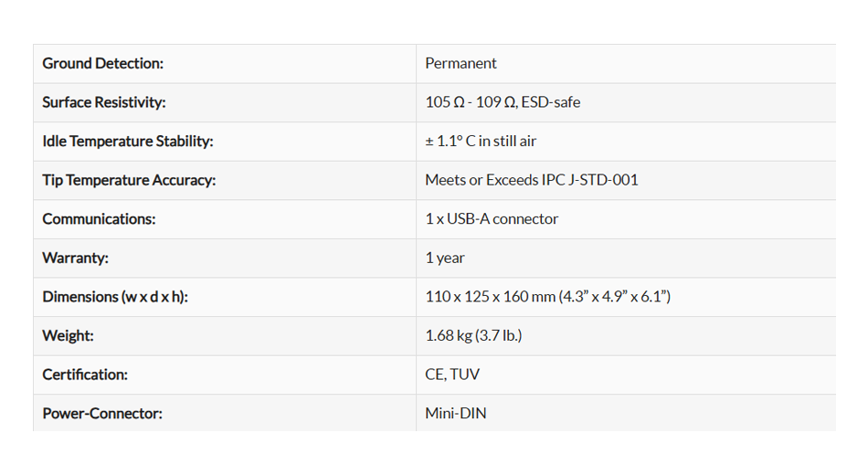868x475 pixels.
Task: Click Tip Temperature Accuracy label
Action: click(129, 180)
